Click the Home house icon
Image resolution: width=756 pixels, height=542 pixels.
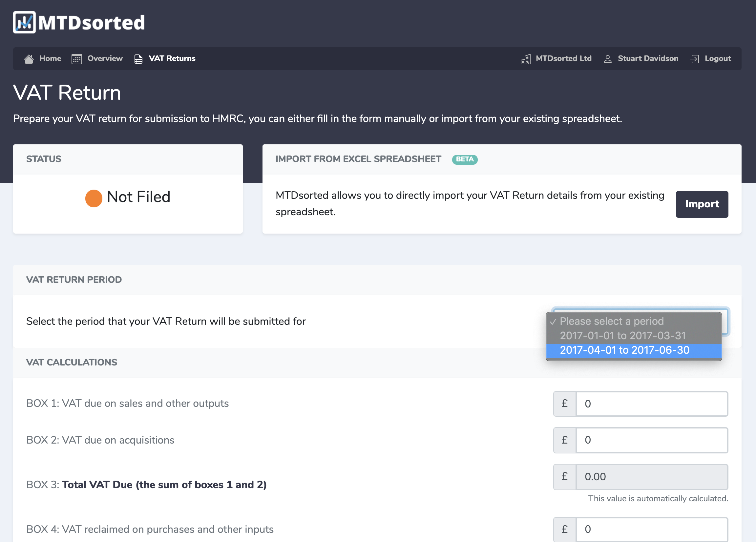[x=29, y=59]
